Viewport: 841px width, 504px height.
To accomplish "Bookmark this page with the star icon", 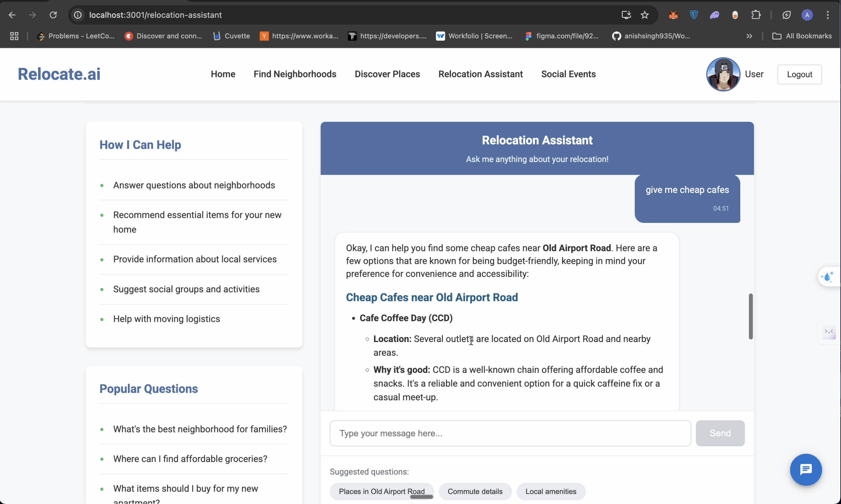I will [645, 15].
